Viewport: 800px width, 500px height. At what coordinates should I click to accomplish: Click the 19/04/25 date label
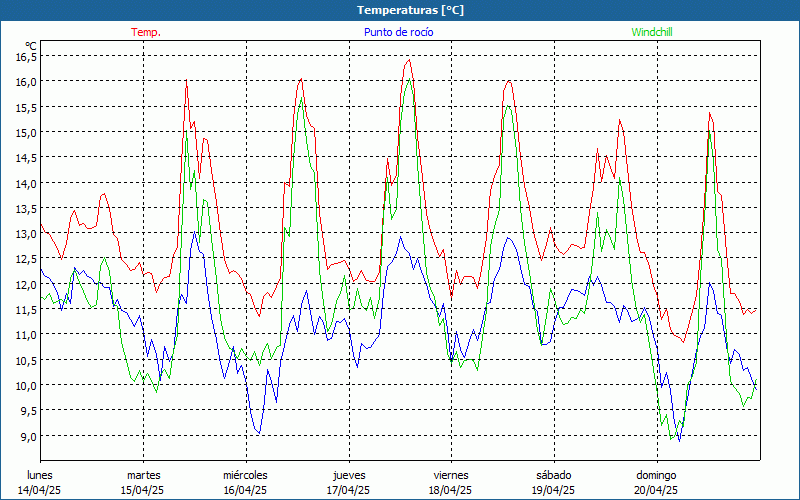pyautogui.click(x=554, y=490)
